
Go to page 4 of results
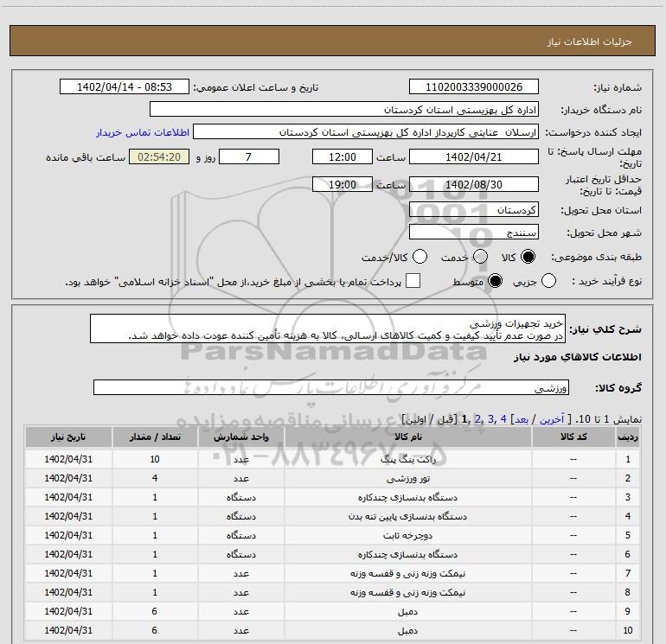(503, 419)
